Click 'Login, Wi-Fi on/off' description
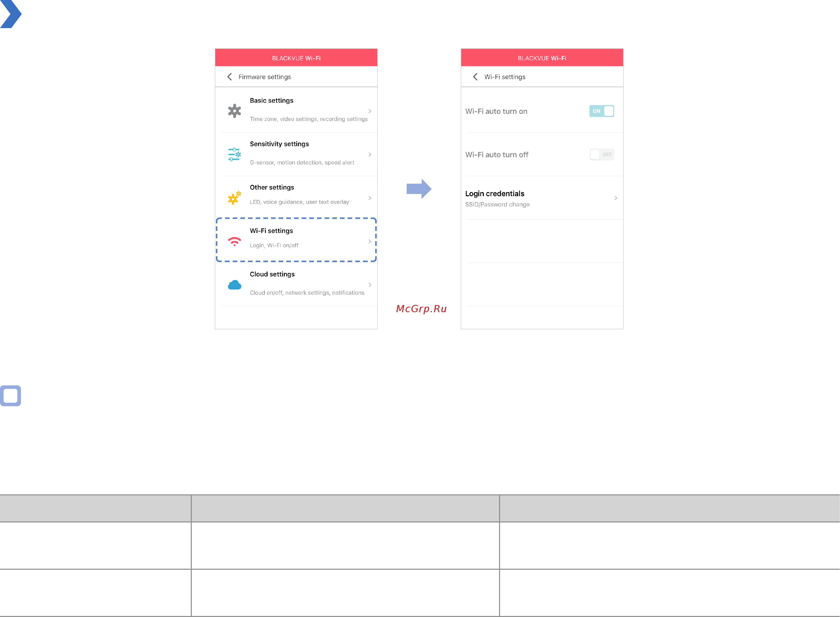 point(274,245)
